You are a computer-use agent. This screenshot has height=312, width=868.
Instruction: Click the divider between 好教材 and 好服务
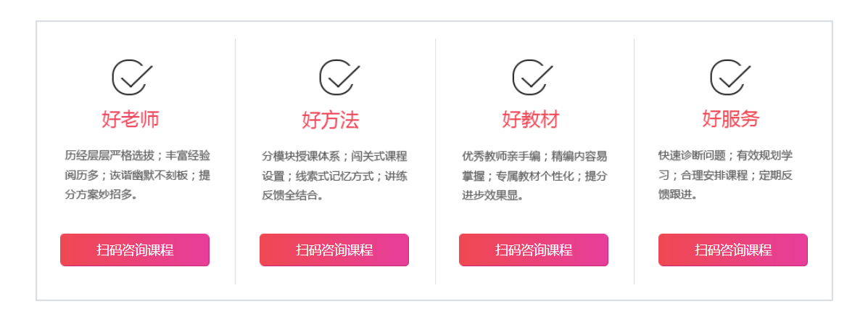point(634,161)
